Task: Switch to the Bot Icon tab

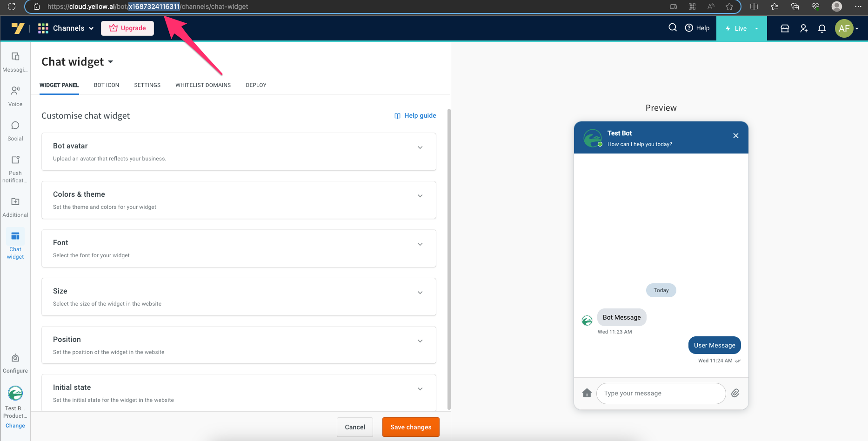Action: 107,85
